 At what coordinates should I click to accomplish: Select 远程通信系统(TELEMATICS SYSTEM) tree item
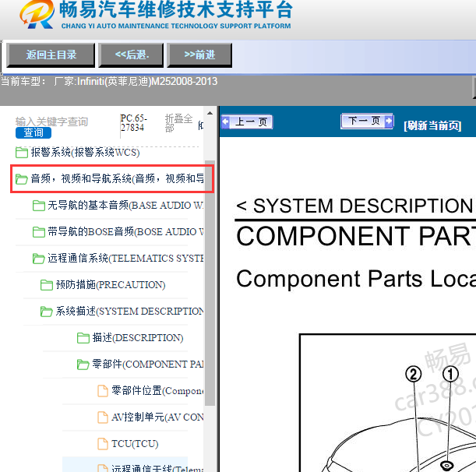pyautogui.click(x=125, y=259)
